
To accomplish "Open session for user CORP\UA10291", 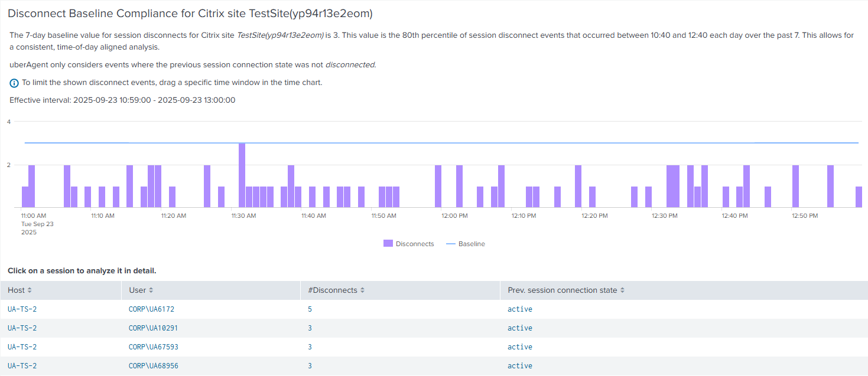I will click(x=153, y=328).
